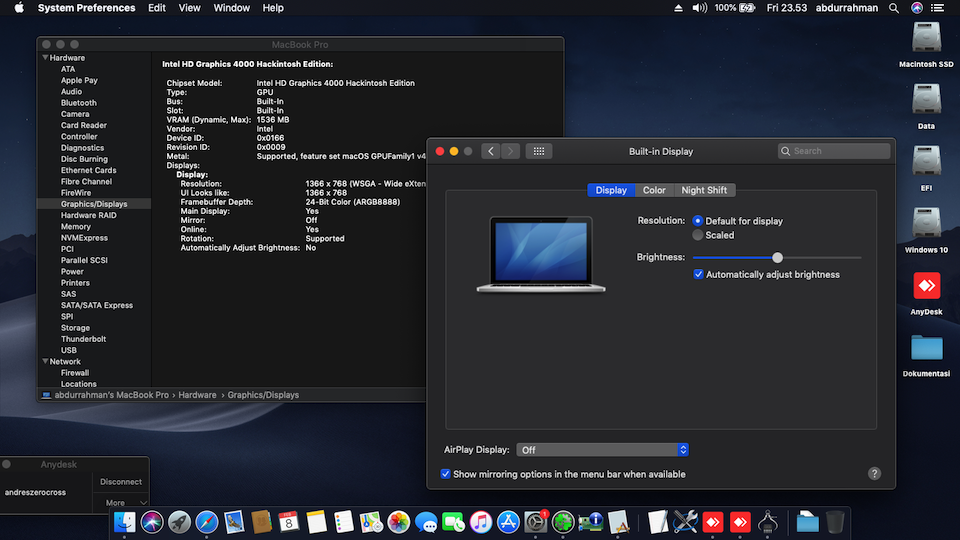Click the show all preferences grid icon
Screen dimensions: 960x540
[x=539, y=151]
